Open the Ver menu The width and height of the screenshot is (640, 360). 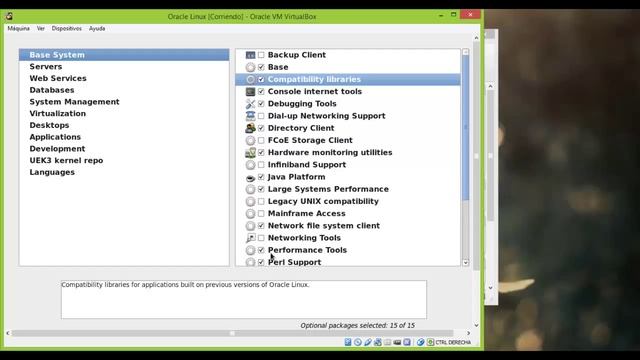(40, 29)
